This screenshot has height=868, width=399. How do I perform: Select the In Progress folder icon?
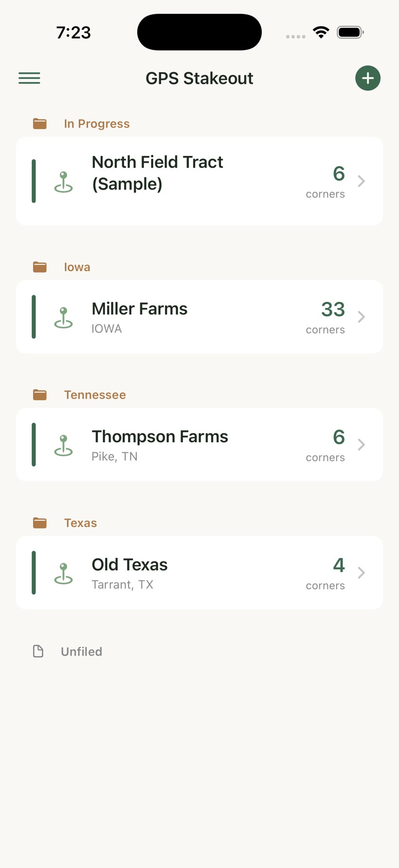click(40, 124)
